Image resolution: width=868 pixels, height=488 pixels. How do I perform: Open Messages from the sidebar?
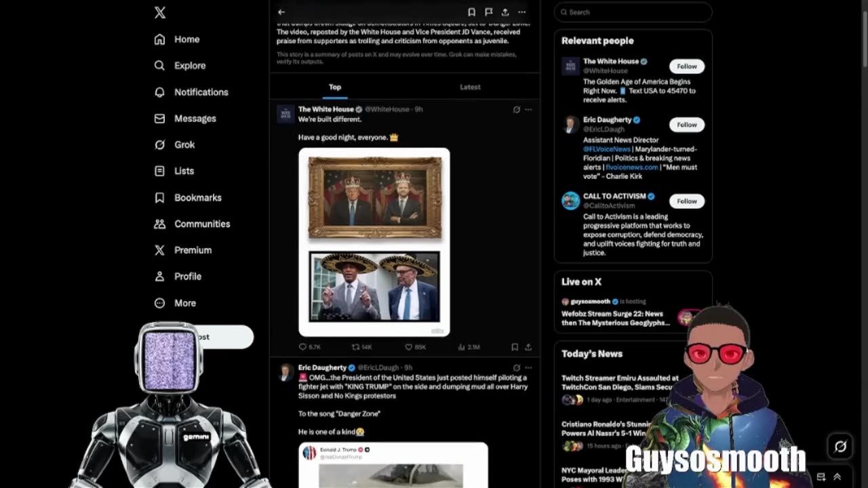point(186,119)
